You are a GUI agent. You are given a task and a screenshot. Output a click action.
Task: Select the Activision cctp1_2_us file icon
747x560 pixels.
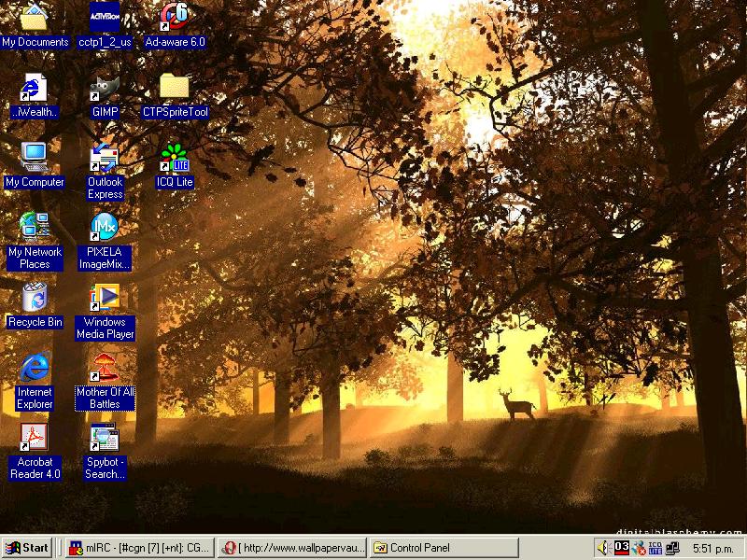tap(105, 19)
